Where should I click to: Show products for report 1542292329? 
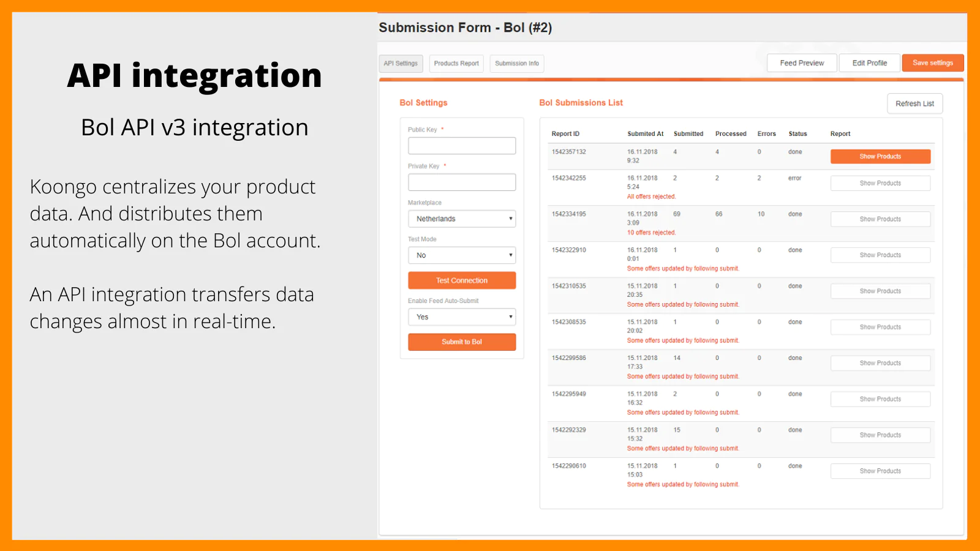[x=880, y=435]
